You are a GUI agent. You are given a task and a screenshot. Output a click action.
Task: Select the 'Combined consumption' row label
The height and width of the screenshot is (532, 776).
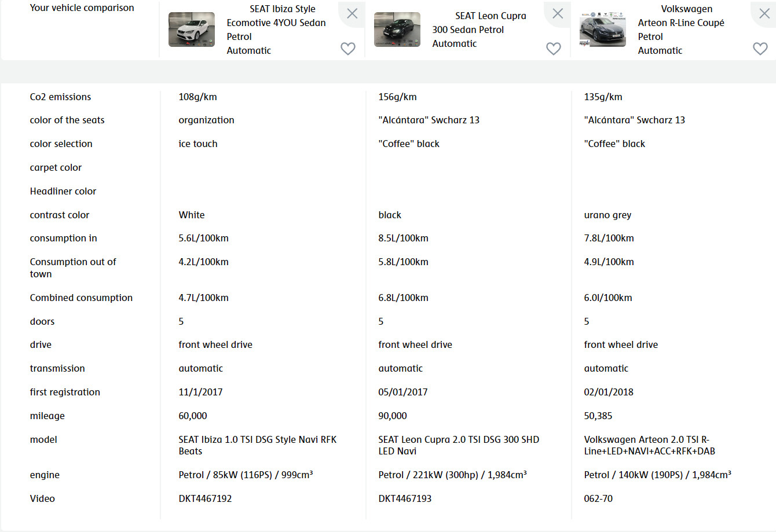81,298
